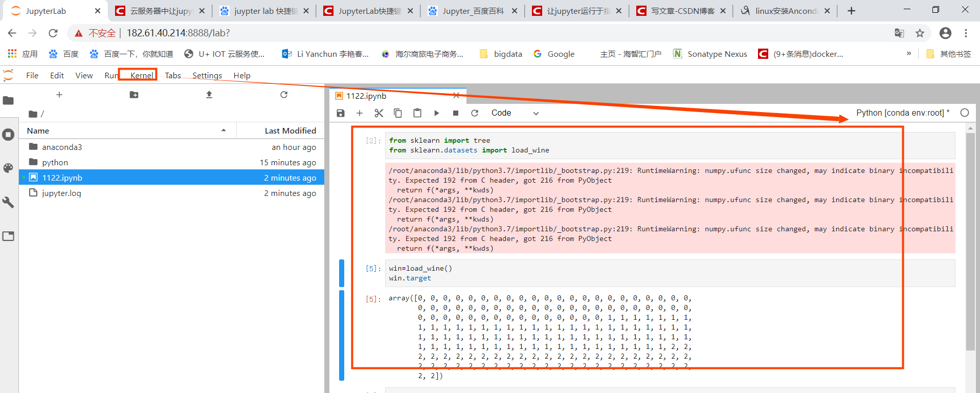Open a new browser tab
Screen dimensions: 980x393
tap(851, 11)
